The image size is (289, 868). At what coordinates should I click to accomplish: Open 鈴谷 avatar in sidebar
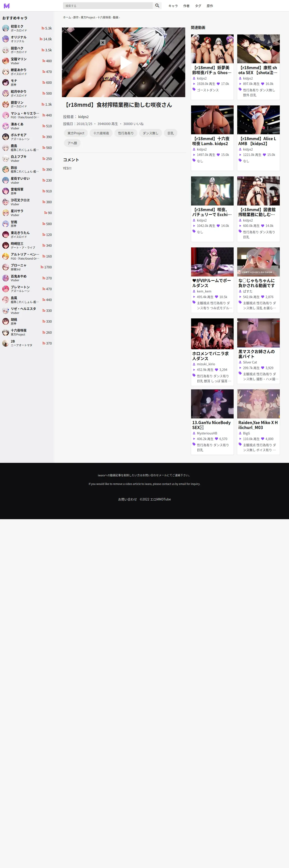click(x=6, y=169)
